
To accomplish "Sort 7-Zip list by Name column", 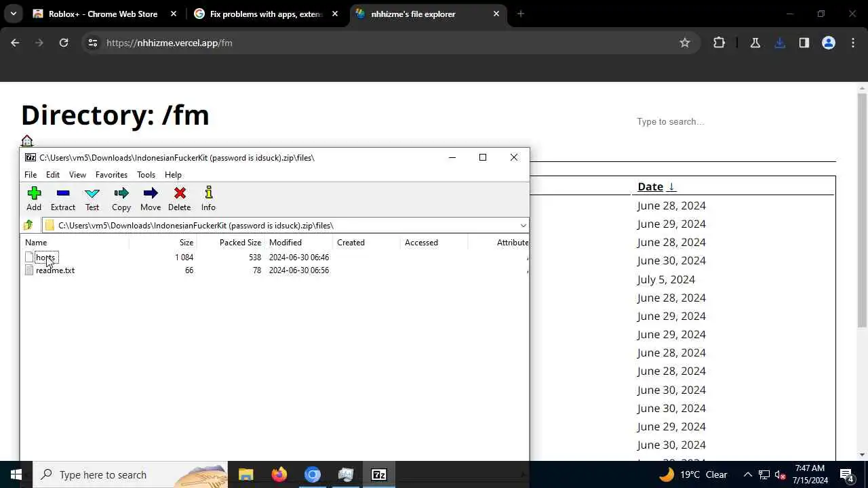I will click(x=75, y=243).
